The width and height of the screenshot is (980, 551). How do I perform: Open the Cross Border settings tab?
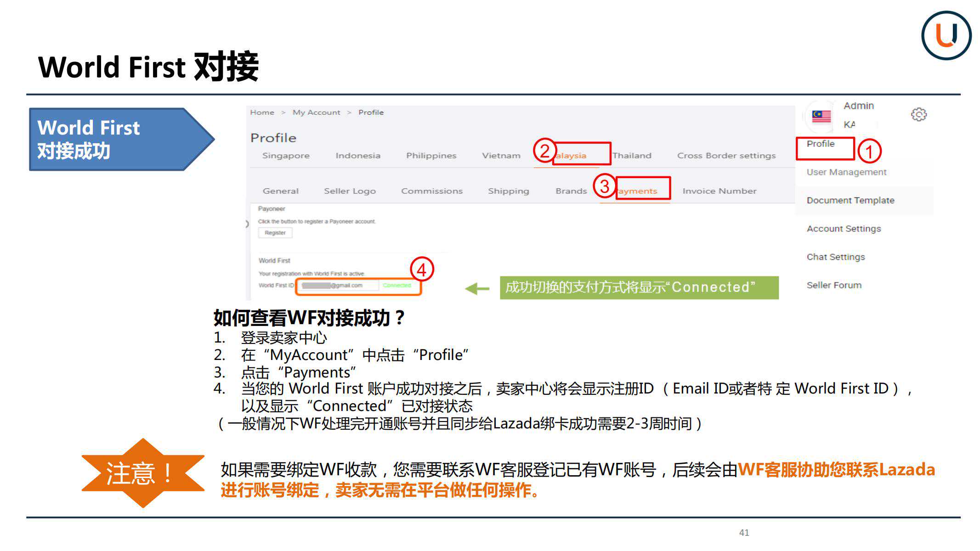tap(726, 156)
